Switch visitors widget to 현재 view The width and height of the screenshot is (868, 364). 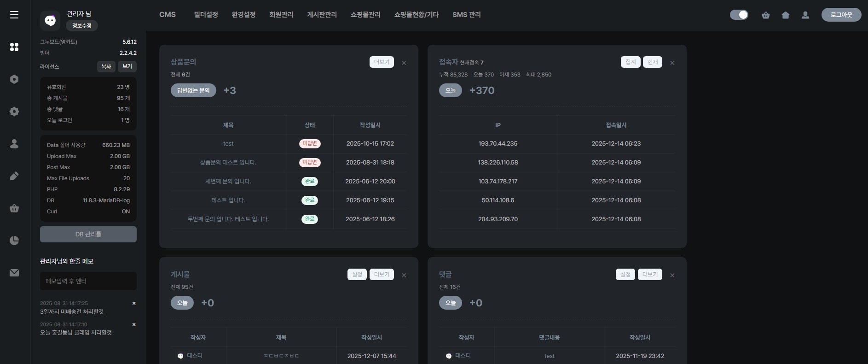(653, 62)
